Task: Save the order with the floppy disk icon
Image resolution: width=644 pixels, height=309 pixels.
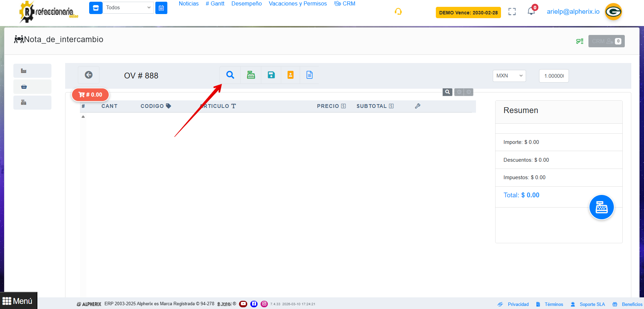Action: [271, 75]
